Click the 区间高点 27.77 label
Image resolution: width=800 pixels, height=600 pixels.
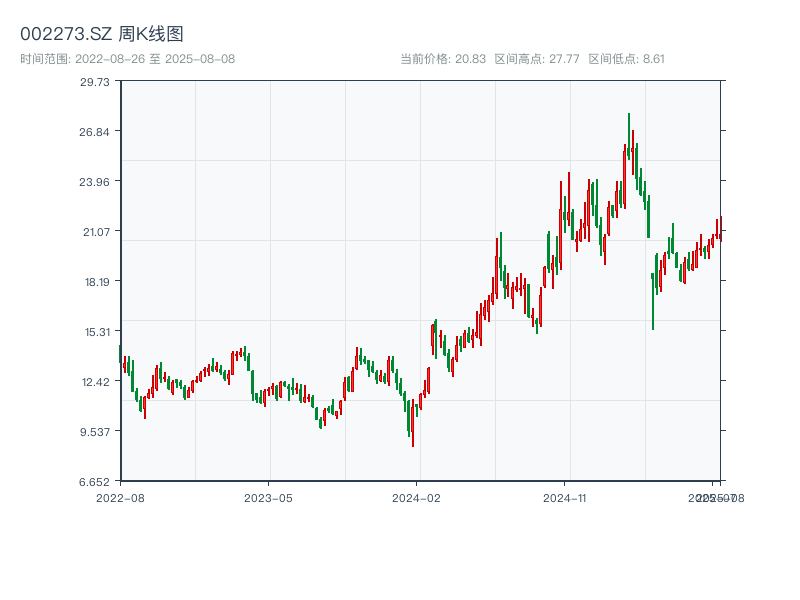[x=537, y=59]
